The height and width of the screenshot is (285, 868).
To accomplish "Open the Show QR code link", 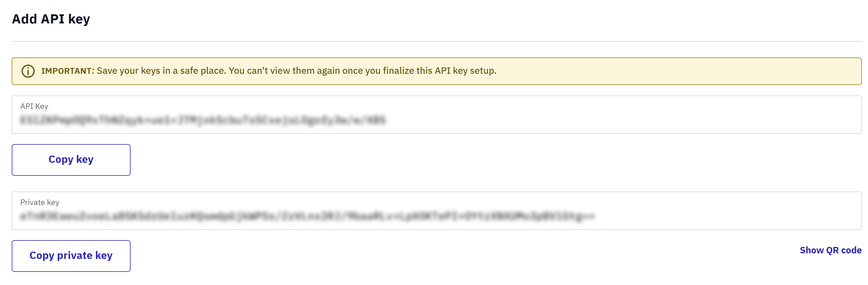I will click(x=830, y=250).
